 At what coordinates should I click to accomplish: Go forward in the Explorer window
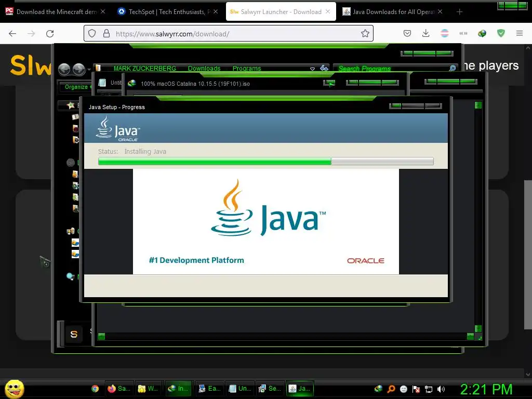[x=79, y=69]
